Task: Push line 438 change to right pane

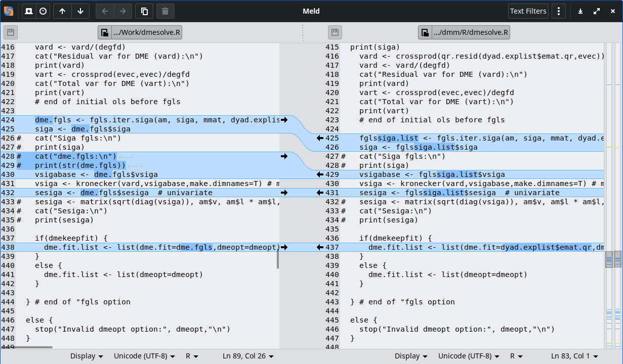Action: tap(284, 247)
